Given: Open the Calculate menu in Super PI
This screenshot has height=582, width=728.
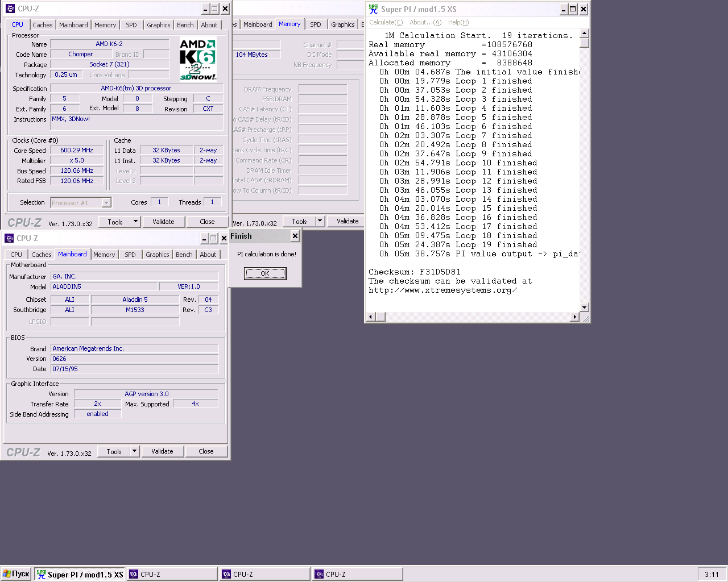Looking at the screenshot, I should pos(386,22).
